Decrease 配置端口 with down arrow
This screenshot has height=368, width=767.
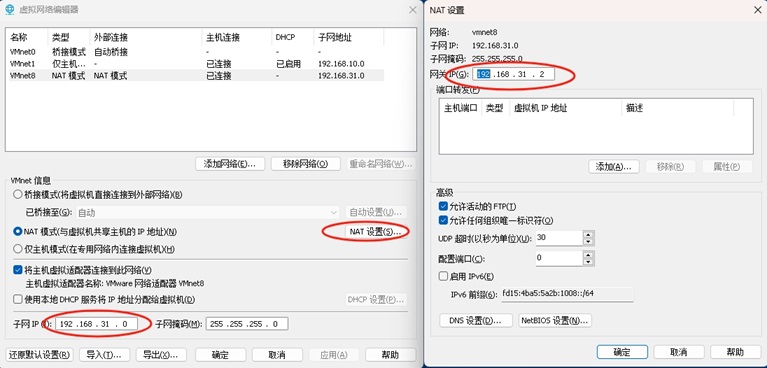pos(588,262)
